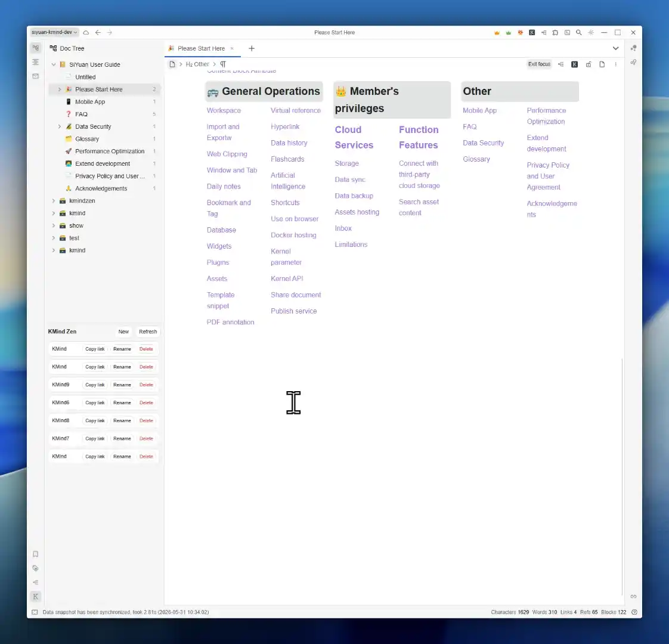This screenshot has width=669, height=644.
Task: Open the Tag dock icon
Action: click(35, 568)
